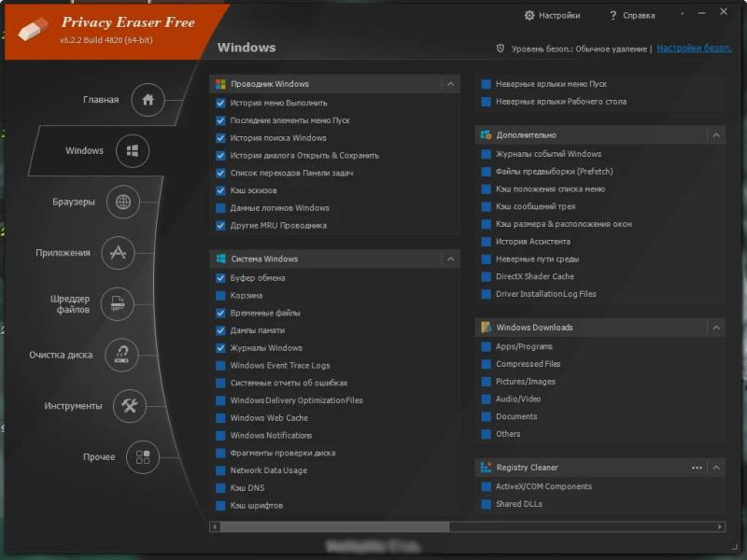Viewport: 747px width, 560px height.
Task: Open the Браузеры globe icon
Action: 123,202
